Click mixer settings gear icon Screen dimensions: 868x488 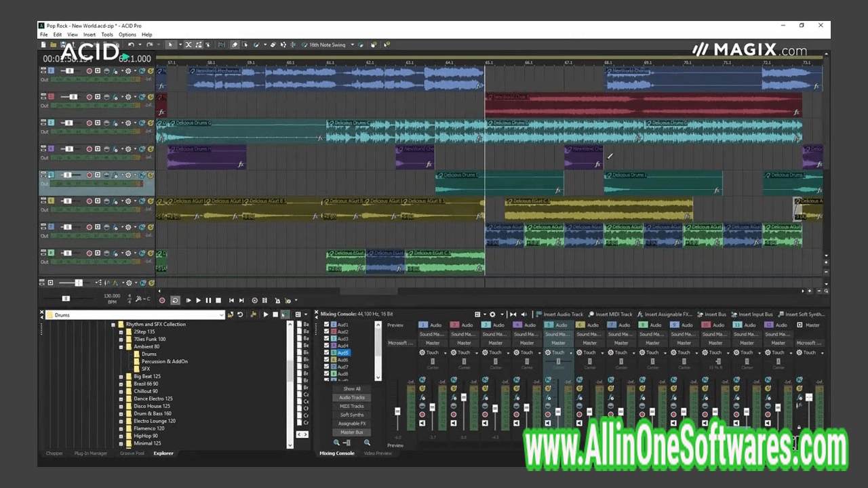(x=492, y=314)
